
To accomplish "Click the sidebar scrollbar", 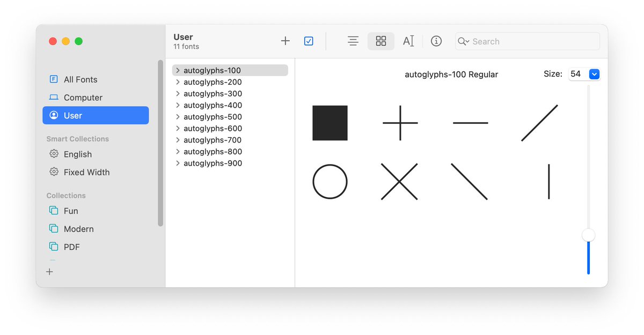I will [x=160, y=143].
